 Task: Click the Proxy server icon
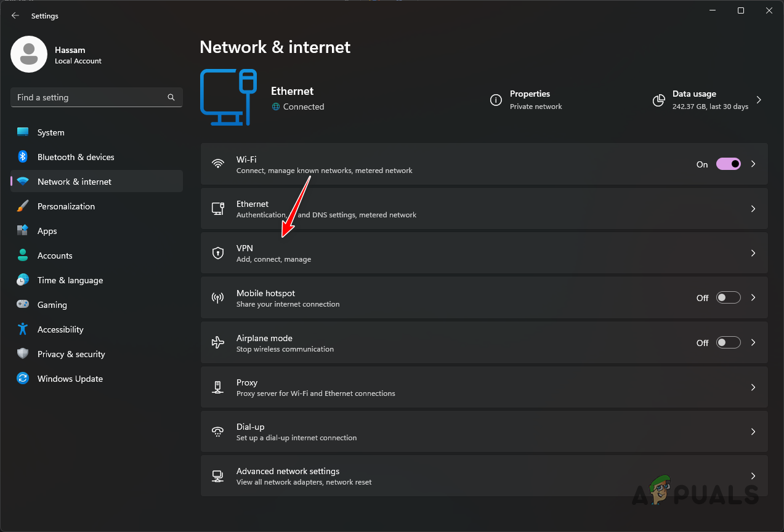point(218,387)
